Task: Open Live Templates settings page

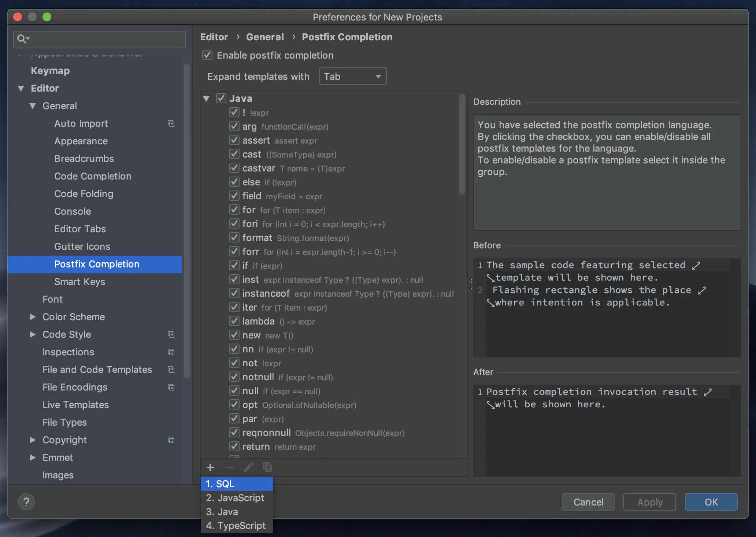Action: [75, 405]
